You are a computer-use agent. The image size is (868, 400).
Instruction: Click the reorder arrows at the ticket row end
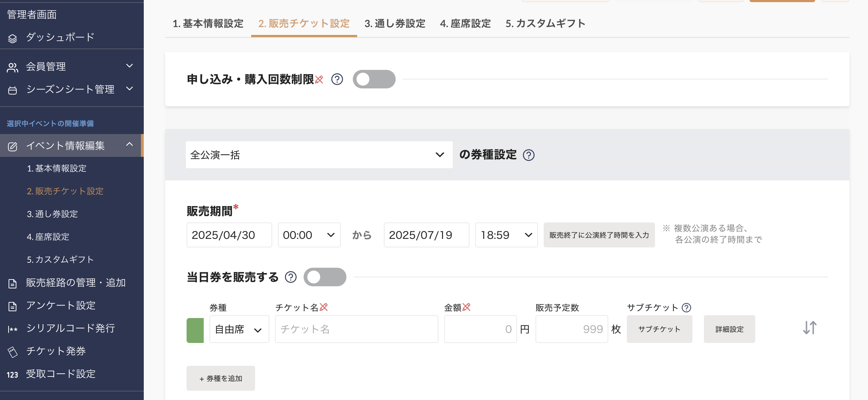tap(809, 328)
